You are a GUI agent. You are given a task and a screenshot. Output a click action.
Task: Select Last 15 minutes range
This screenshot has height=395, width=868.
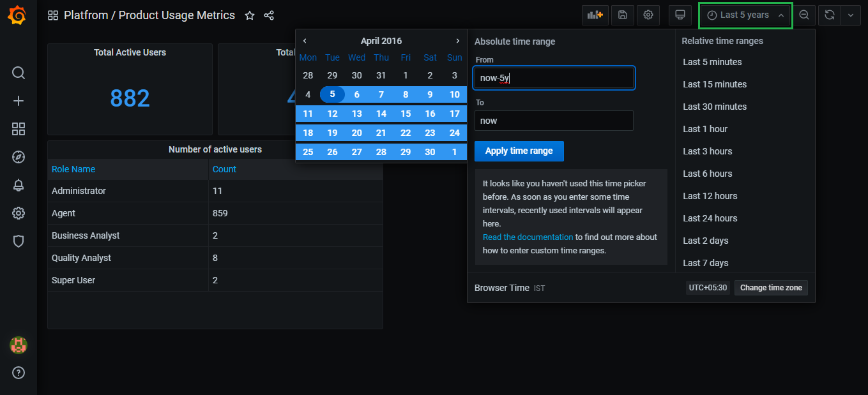pyautogui.click(x=715, y=84)
